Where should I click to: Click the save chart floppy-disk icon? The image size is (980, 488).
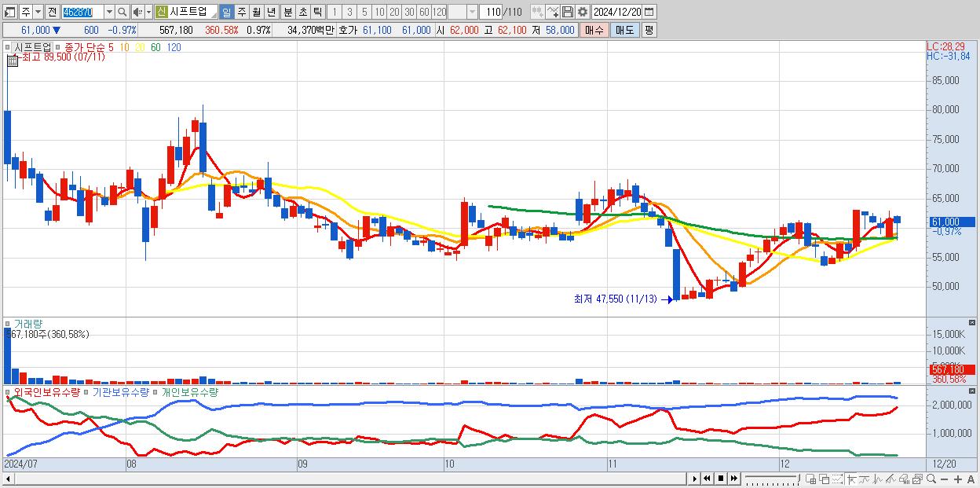coord(568,12)
